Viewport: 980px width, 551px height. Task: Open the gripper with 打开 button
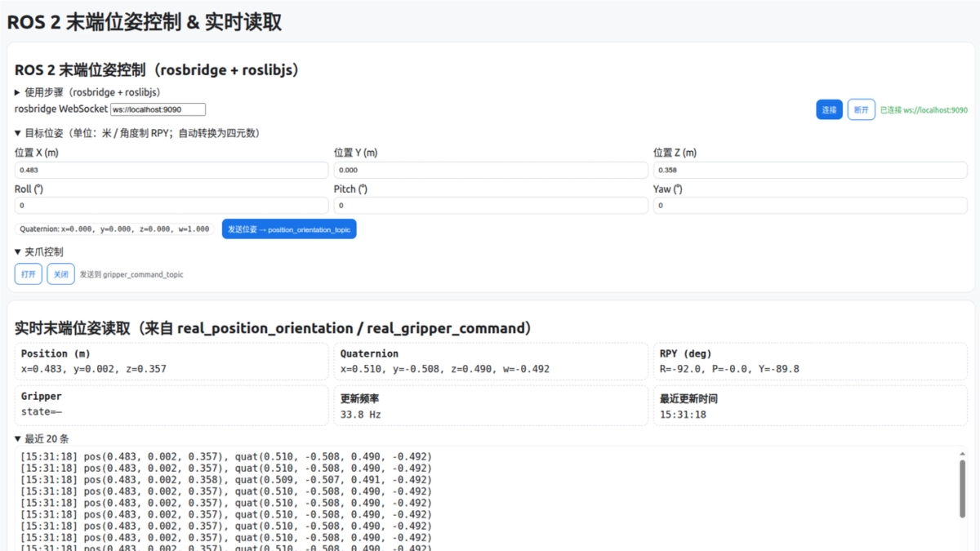29,274
